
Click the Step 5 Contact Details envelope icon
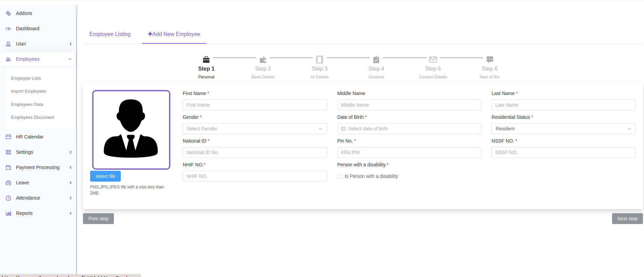pyautogui.click(x=433, y=60)
